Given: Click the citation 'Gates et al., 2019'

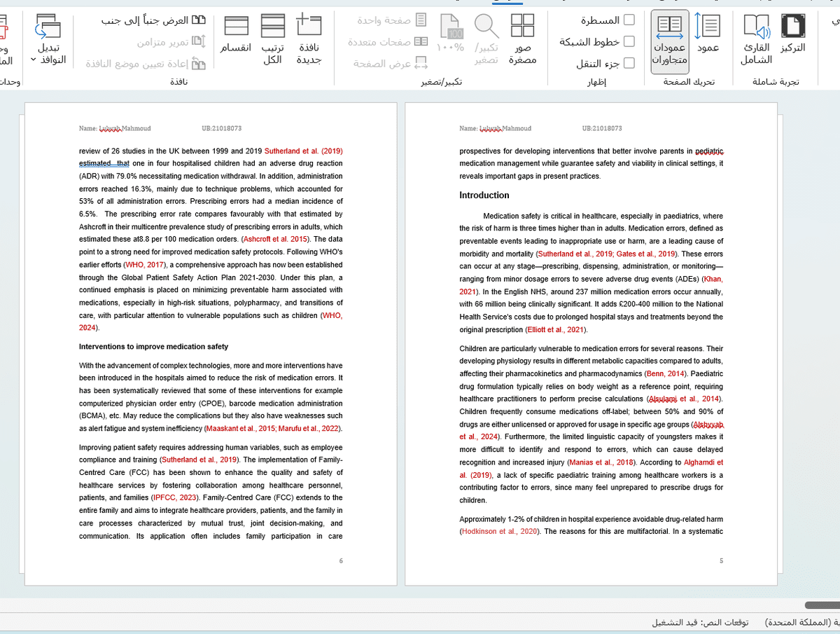Looking at the screenshot, I should click(x=647, y=254).
